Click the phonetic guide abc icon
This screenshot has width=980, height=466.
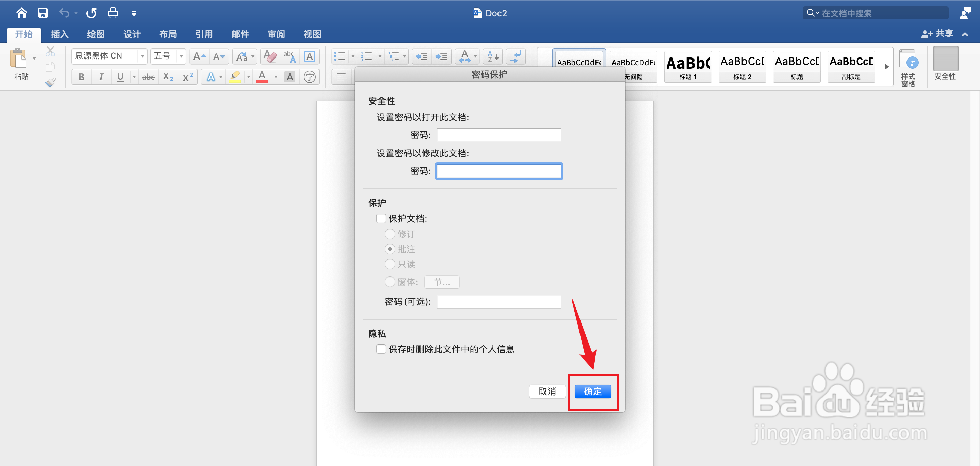coord(290,57)
